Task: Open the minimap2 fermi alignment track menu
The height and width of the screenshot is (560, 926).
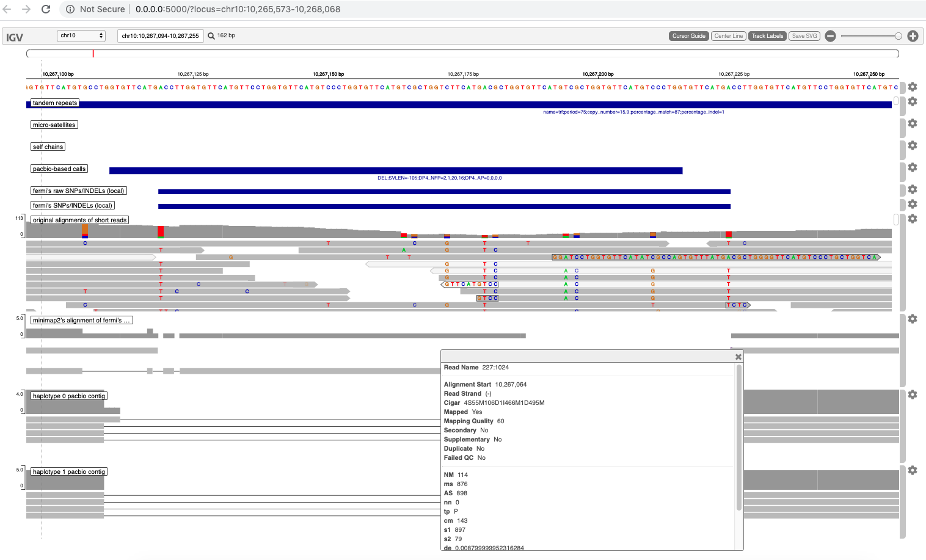Action: (912, 318)
